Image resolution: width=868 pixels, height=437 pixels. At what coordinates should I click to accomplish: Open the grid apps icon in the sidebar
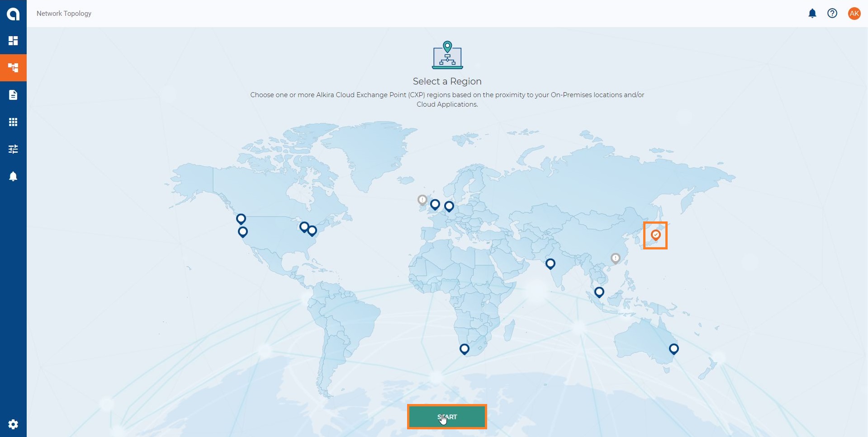(x=13, y=122)
